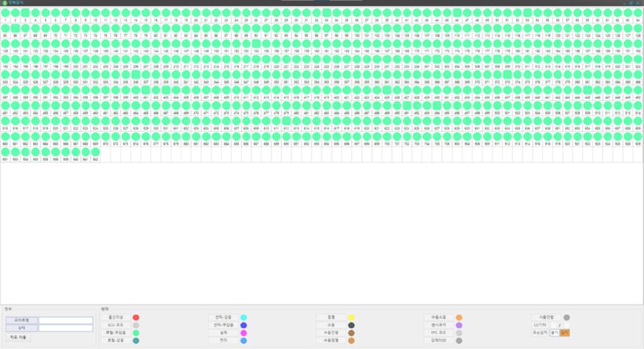Viewport: 644px width, 349px height.
Task: Click intersection circle number 10
Action: click(x=96, y=12)
